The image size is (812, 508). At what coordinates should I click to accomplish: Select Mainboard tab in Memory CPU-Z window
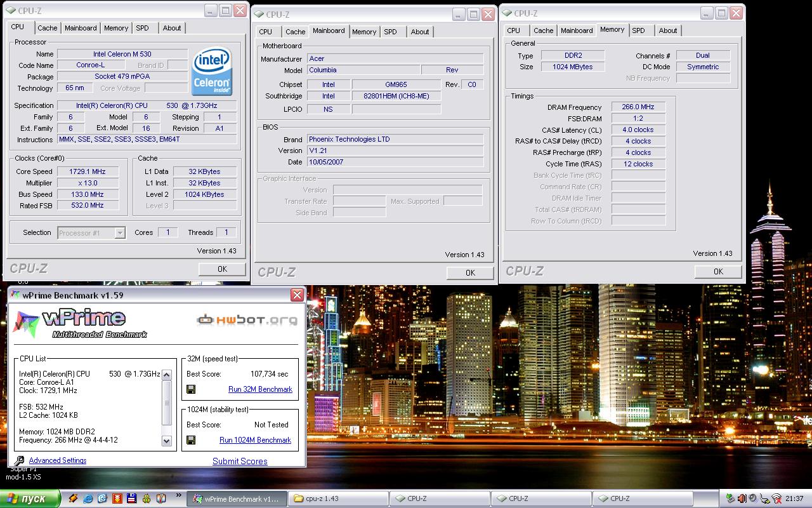[x=577, y=30]
